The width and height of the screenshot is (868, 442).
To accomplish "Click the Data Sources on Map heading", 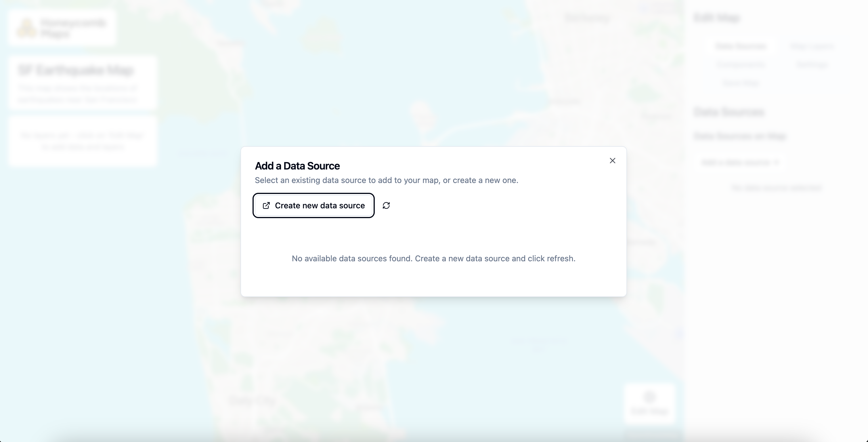I will tap(740, 136).
